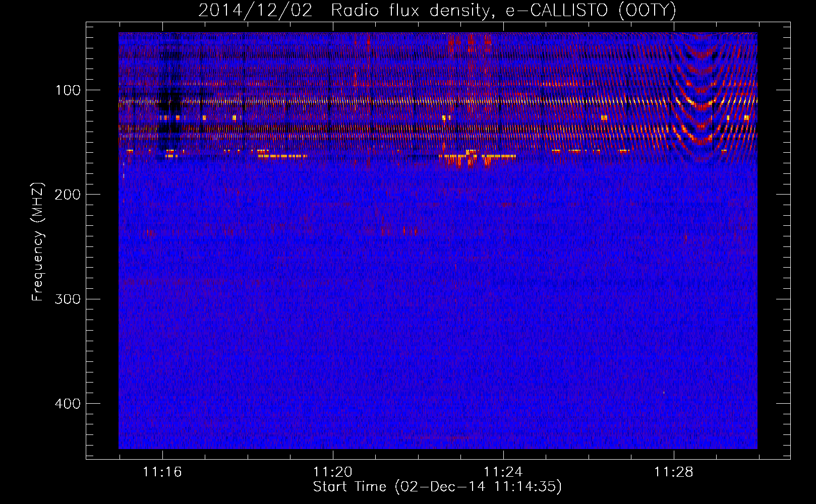This screenshot has height=504, width=816.
Task: Click the 11:28 time tick label
Action: (x=674, y=472)
